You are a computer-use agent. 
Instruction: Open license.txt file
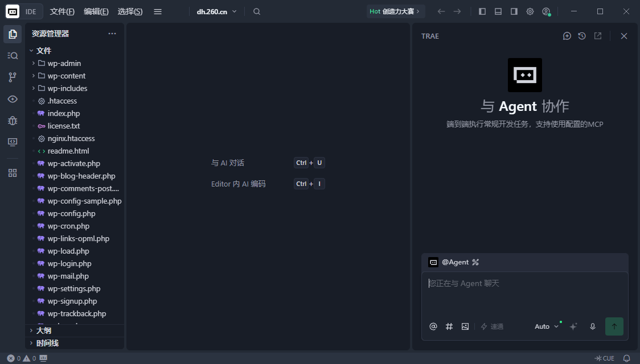tap(75, 126)
